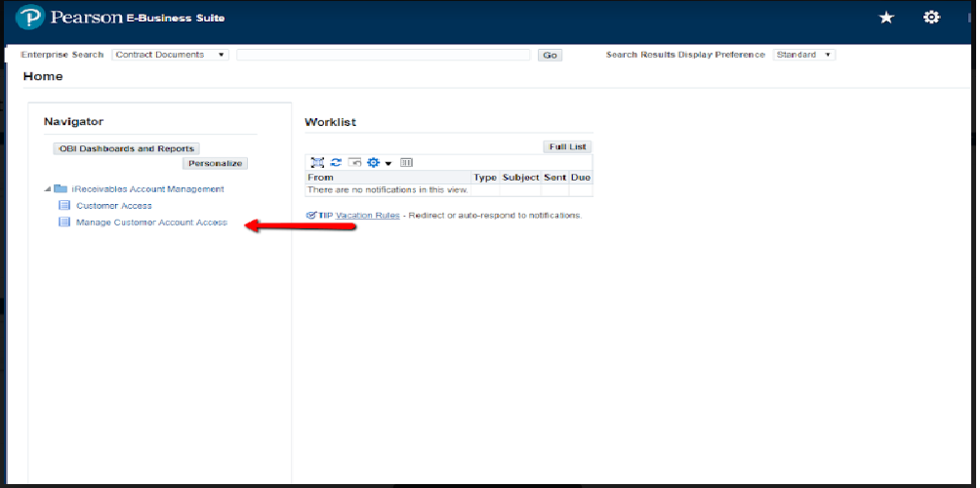This screenshot has height=488, width=980.
Task: Collapse the iReceivables Account Management tree node
Action: (x=48, y=189)
